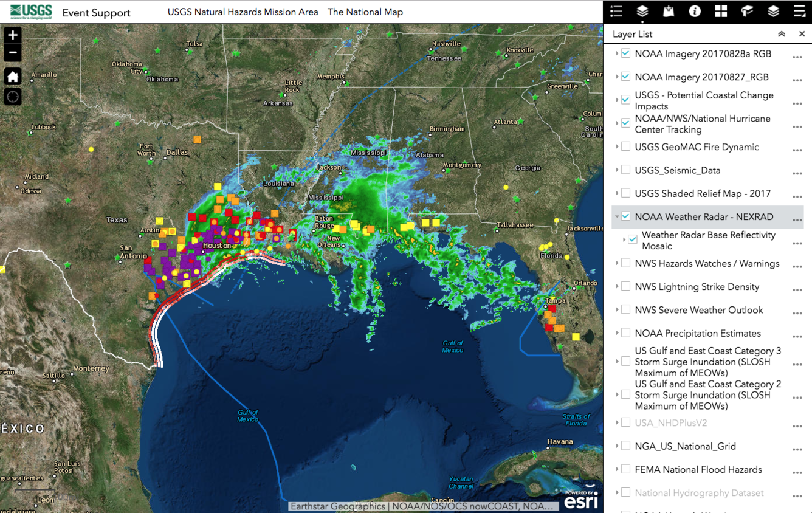Open options for NOAA Imagery 20170828a RGB
812x513 pixels.
(797, 57)
